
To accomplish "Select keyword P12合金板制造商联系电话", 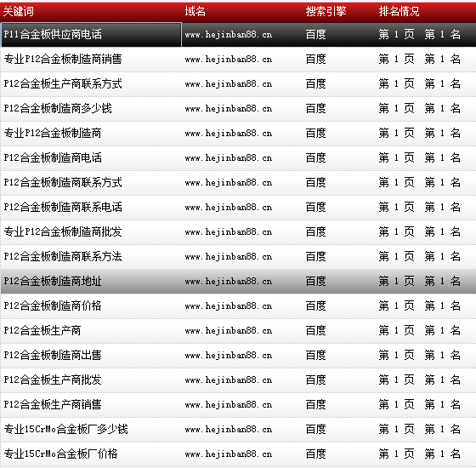I will pos(63,207).
